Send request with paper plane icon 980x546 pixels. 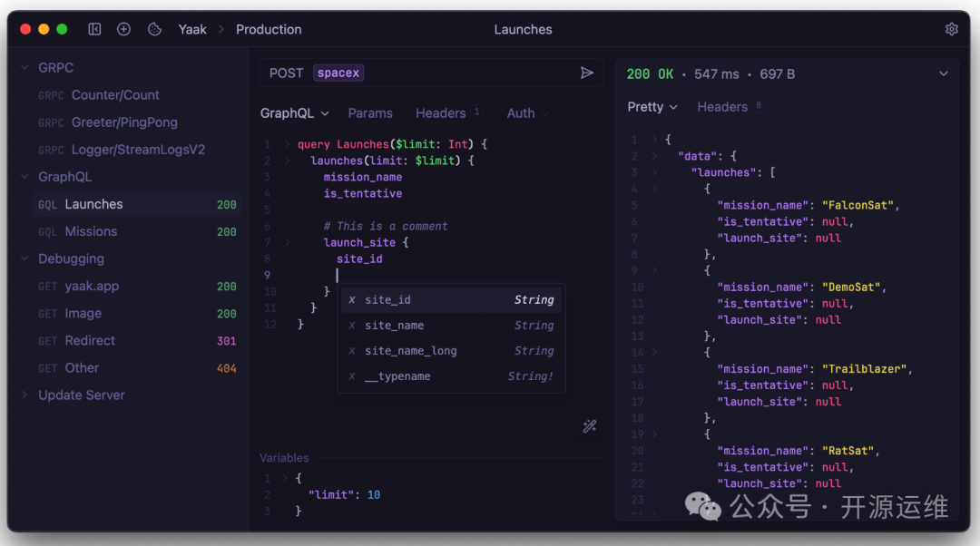[x=587, y=73]
